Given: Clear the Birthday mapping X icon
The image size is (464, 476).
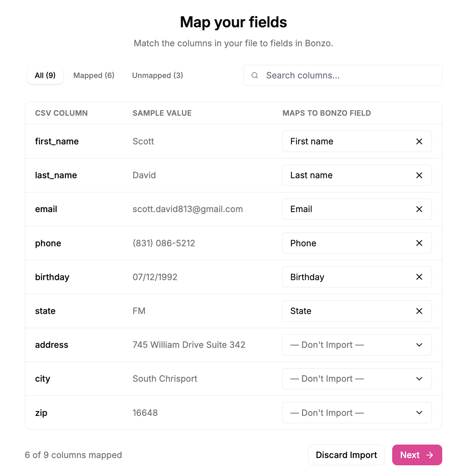Looking at the screenshot, I should 419,277.
